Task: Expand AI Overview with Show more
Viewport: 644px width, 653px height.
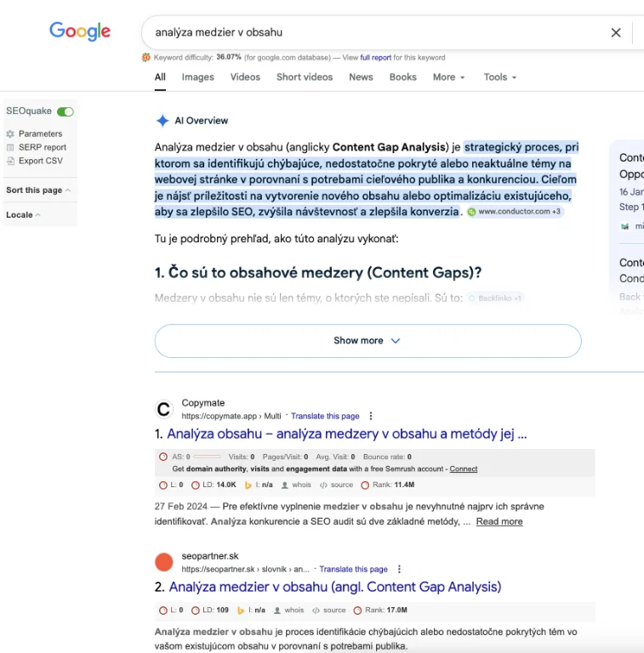Action: coord(368,340)
